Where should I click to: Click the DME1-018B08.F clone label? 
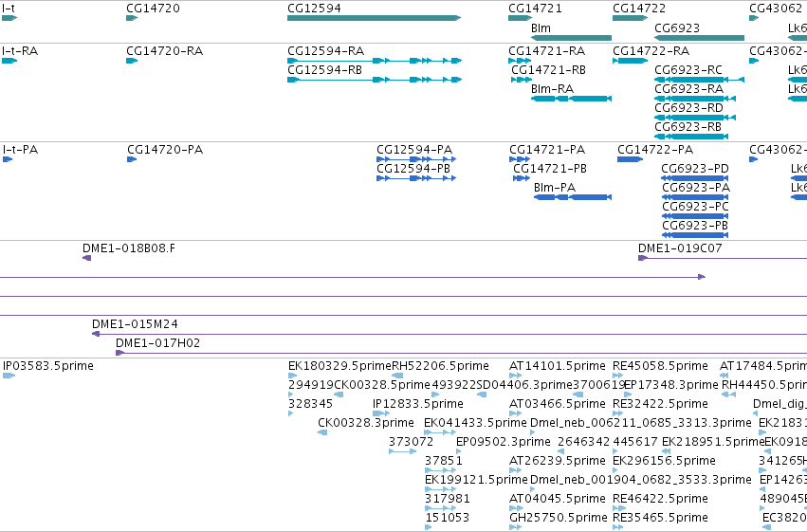[x=129, y=248]
